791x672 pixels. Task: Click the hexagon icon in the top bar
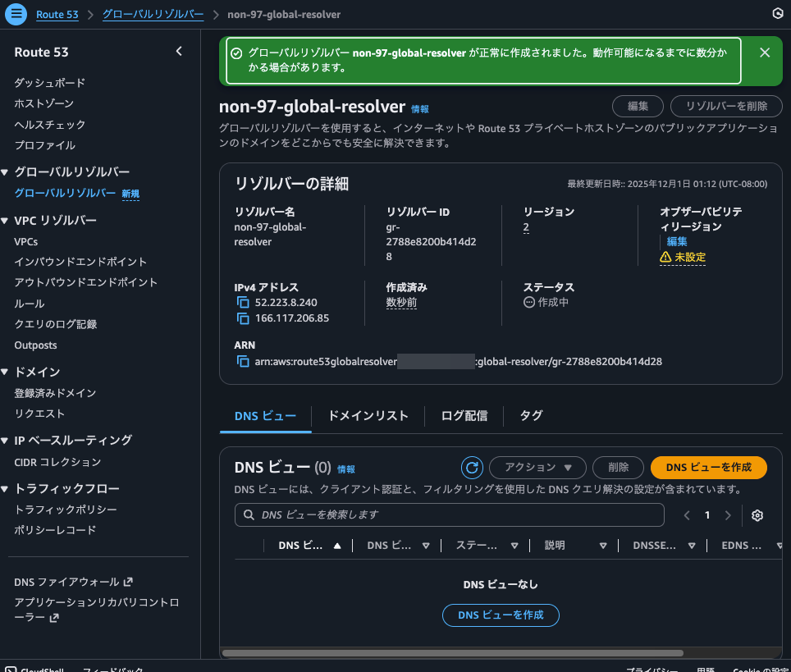tap(777, 14)
